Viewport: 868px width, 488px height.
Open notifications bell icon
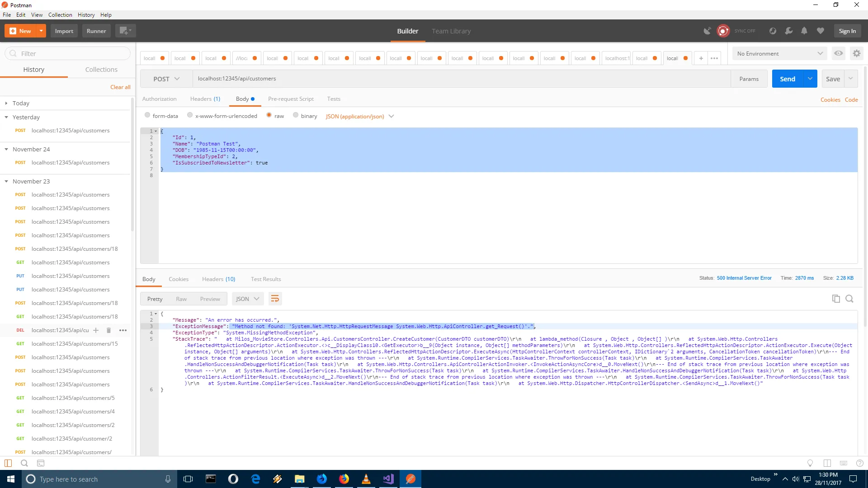pyautogui.click(x=804, y=31)
